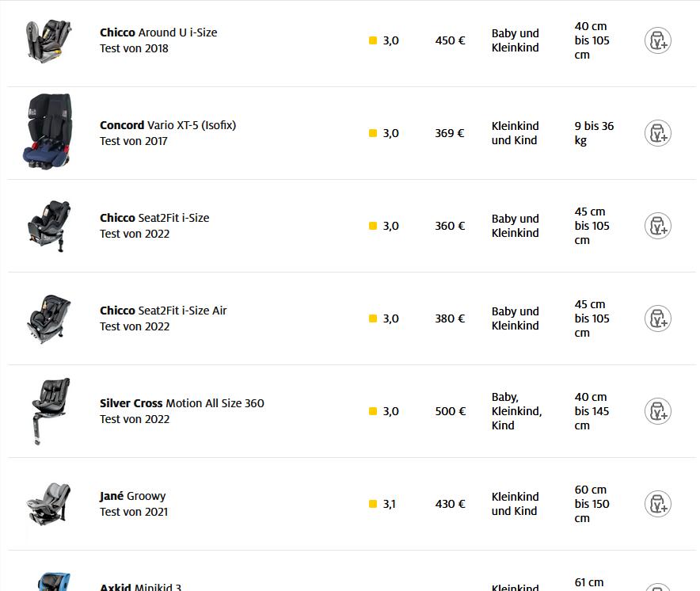Click Jané Groowy seat thumbnail
Viewport: 700px width, 591px height.
(x=48, y=504)
